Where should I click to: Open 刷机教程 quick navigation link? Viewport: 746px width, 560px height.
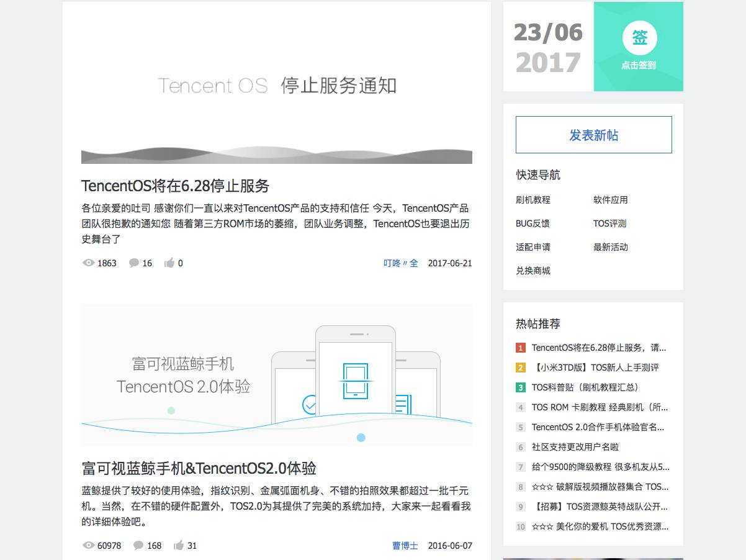[533, 200]
